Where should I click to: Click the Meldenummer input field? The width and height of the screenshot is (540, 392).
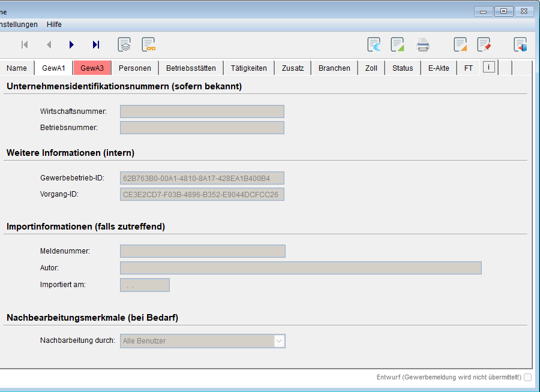coord(202,251)
